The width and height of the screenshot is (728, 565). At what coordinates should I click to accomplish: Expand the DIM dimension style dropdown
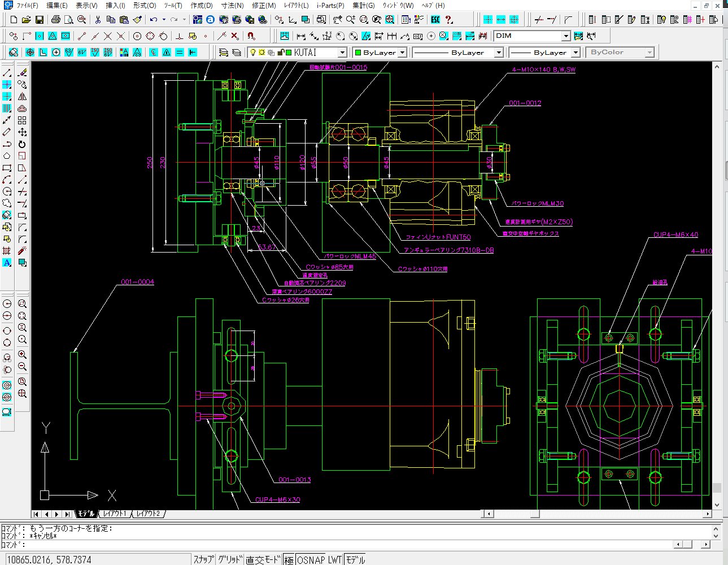565,36
